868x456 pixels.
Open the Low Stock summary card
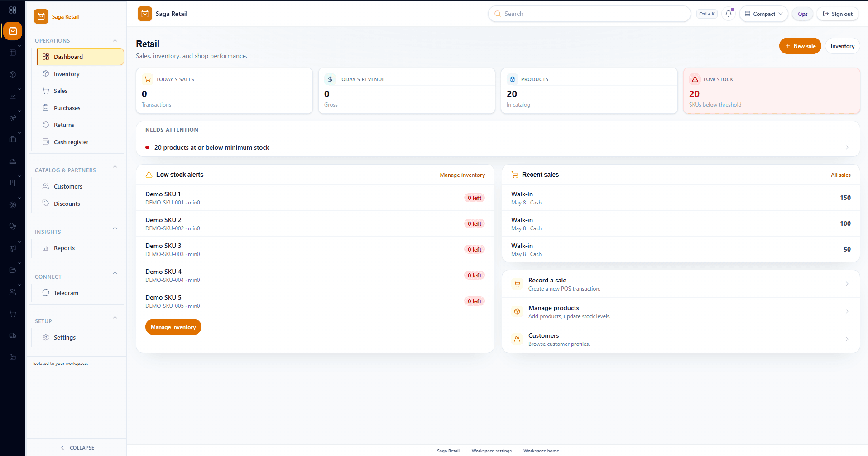coord(771,91)
